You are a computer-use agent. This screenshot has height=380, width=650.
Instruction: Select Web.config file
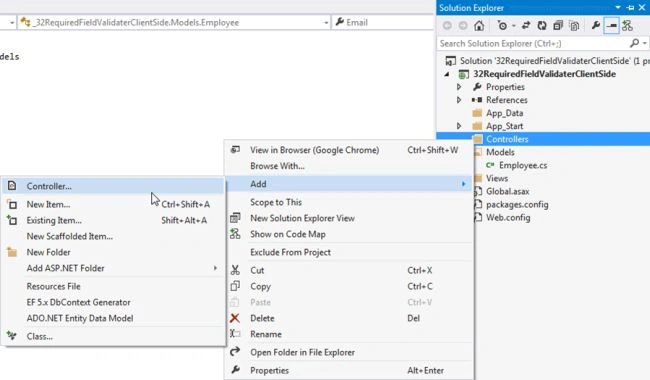click(508, 218)
